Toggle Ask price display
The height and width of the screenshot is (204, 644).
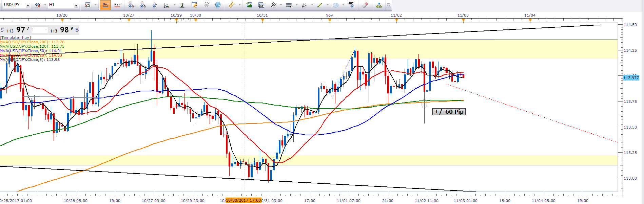click(x=117, y=5)
